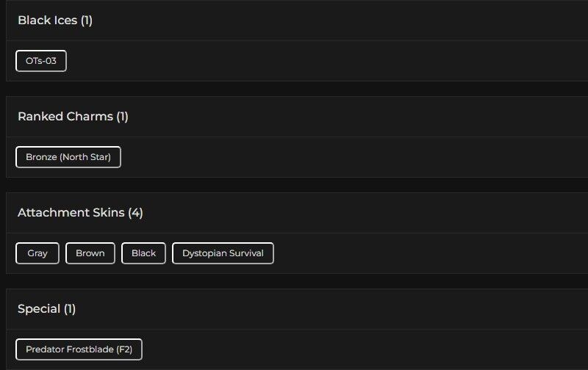Click the Bronze (North Star) charm tag
The width and height of the screenshot is (588, 370).
(68, 157)
